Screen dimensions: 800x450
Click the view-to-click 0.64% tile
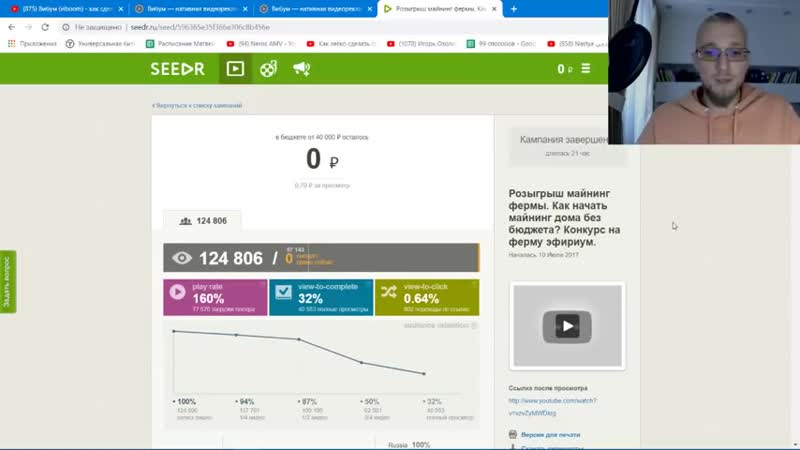[x=427, y=297]
